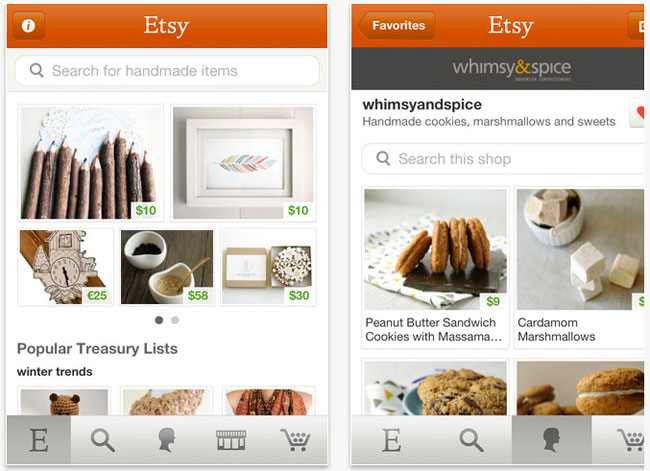Focus the 'Search for handmade items' field

point(167,70)
